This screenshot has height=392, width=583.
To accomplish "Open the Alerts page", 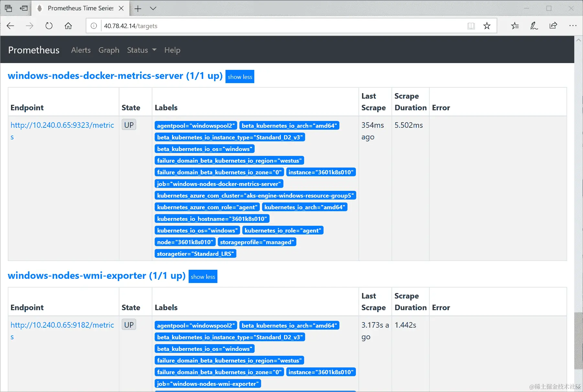I will point(81,50).
